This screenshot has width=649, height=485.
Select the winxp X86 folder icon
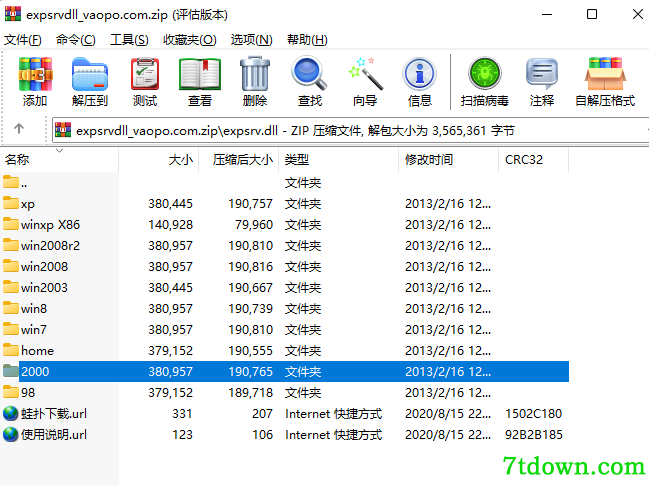(x=11, y=224)
